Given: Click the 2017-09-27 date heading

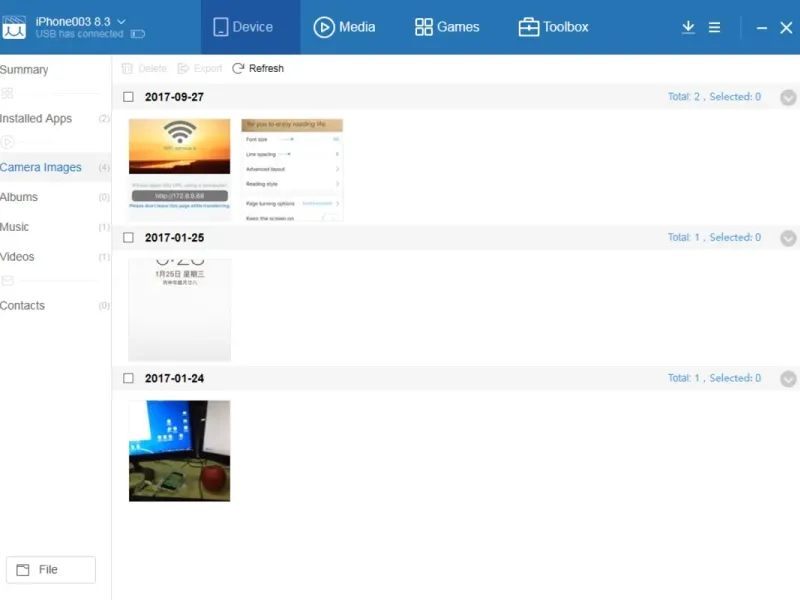Looking at the screenshot, I should point(174,97).
